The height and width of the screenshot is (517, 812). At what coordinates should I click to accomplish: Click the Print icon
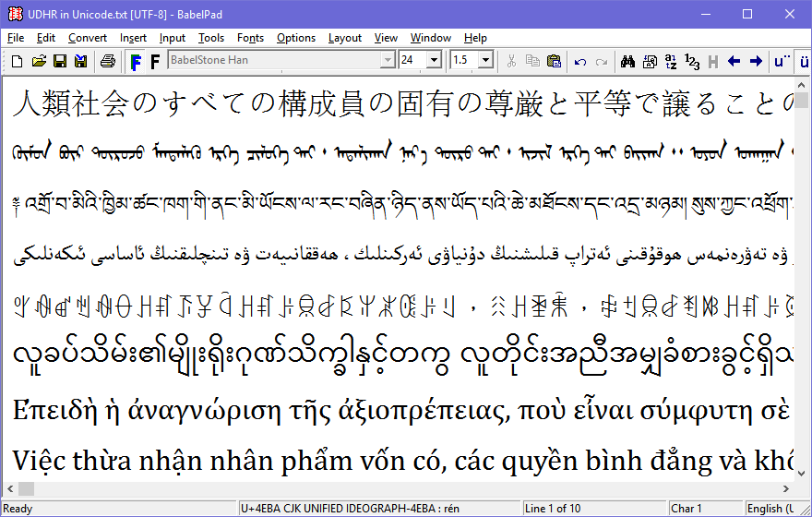tap(107, 61)
